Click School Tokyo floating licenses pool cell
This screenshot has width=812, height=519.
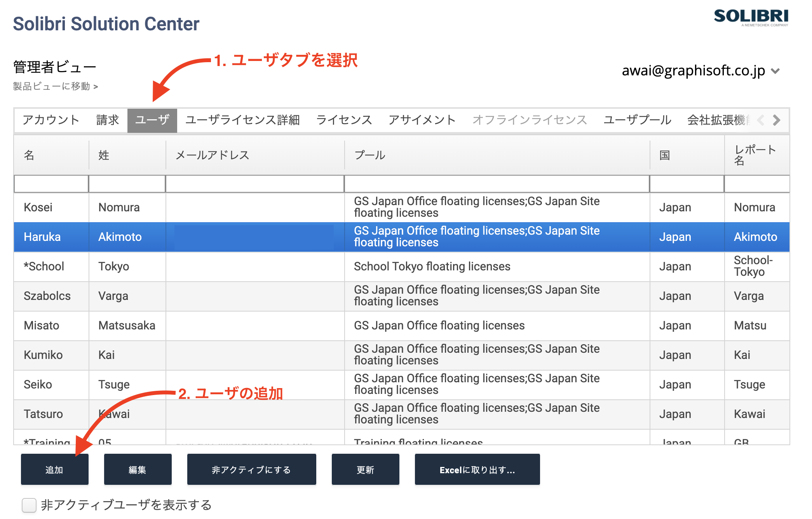pyautogui.click(x=497, y=266)
